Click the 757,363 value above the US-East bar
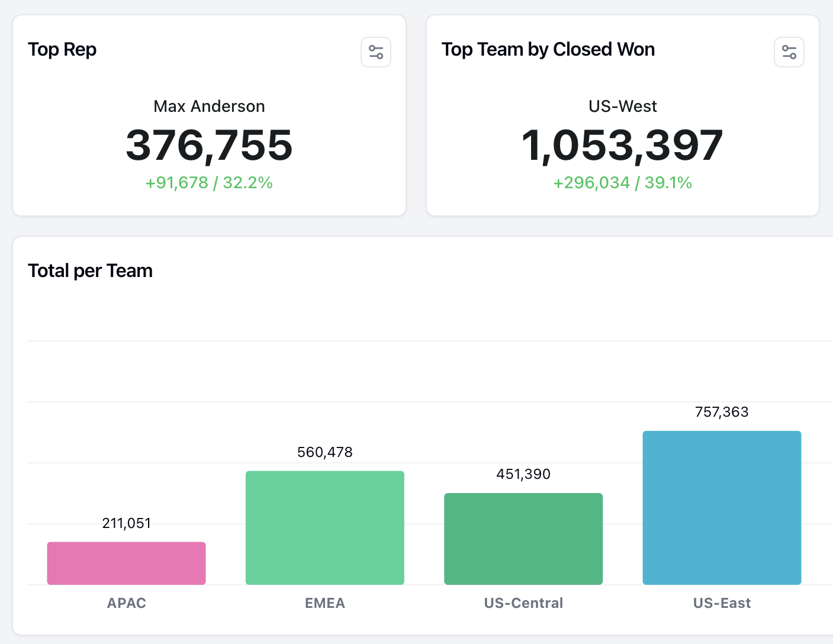The image size is (833, 644). (721, 412)
